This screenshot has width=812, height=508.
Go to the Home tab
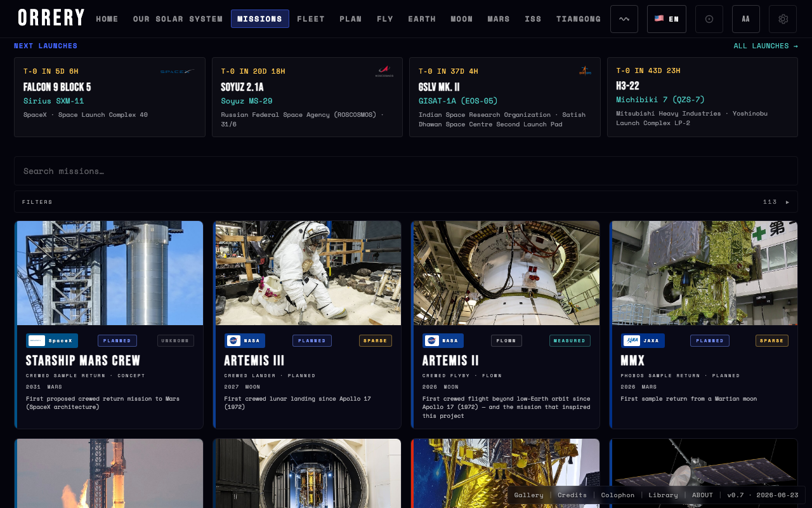[107, 19]
